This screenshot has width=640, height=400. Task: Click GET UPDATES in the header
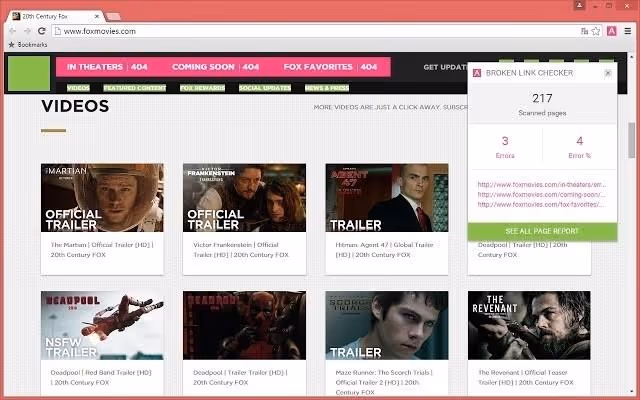(x=445, y=67)
